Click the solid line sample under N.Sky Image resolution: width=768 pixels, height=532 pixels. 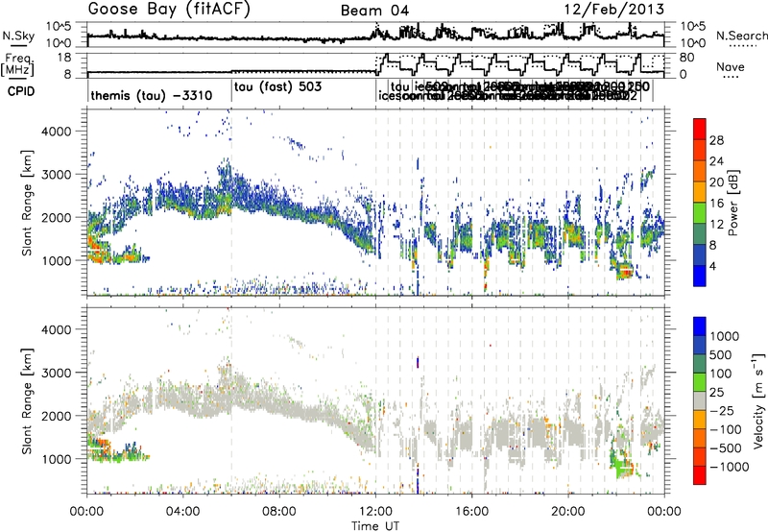point(18,45)
